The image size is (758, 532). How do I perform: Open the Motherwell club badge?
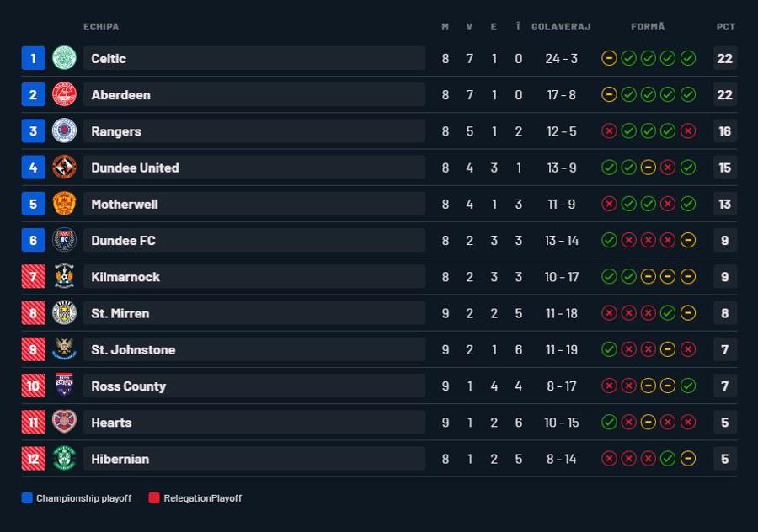coord(64,204)
